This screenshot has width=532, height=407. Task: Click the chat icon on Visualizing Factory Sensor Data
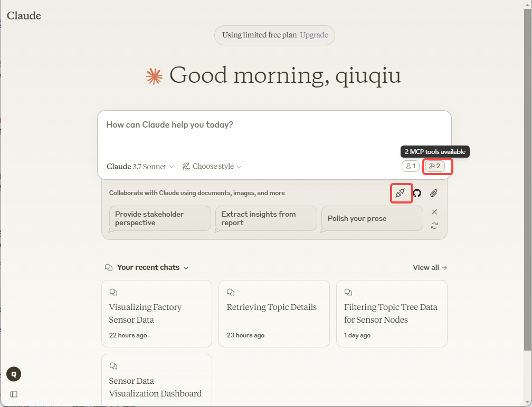coord(113,292)
